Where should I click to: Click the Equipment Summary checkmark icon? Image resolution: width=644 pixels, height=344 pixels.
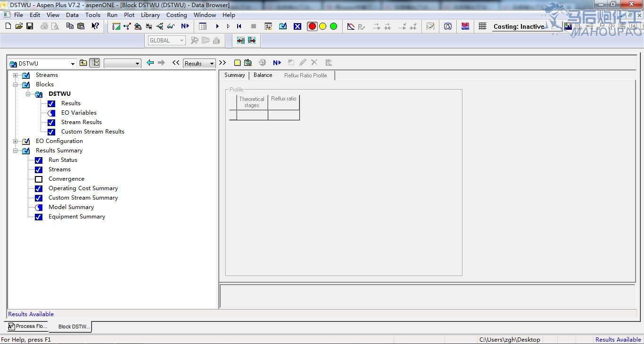coord(39,217)
